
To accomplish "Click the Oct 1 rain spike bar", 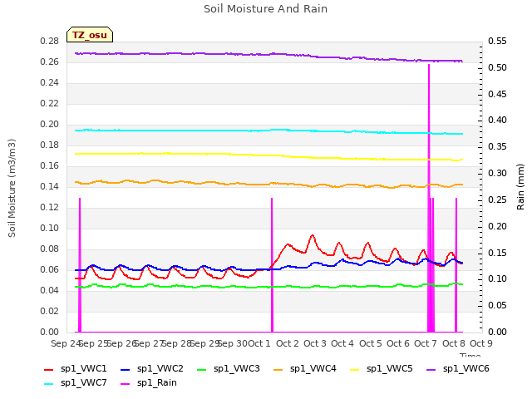I will tap(272, 264).
